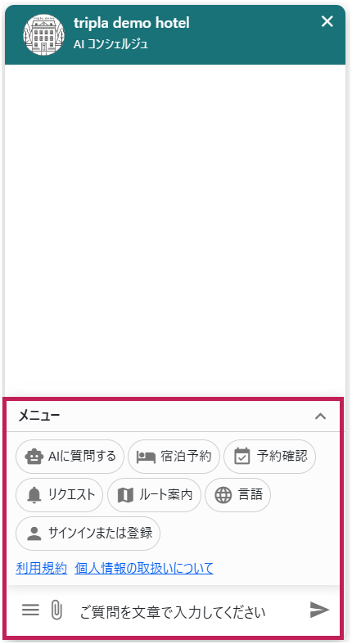Toggle the hamburger menu icon

pyautogui.click(x=30, y=610)
